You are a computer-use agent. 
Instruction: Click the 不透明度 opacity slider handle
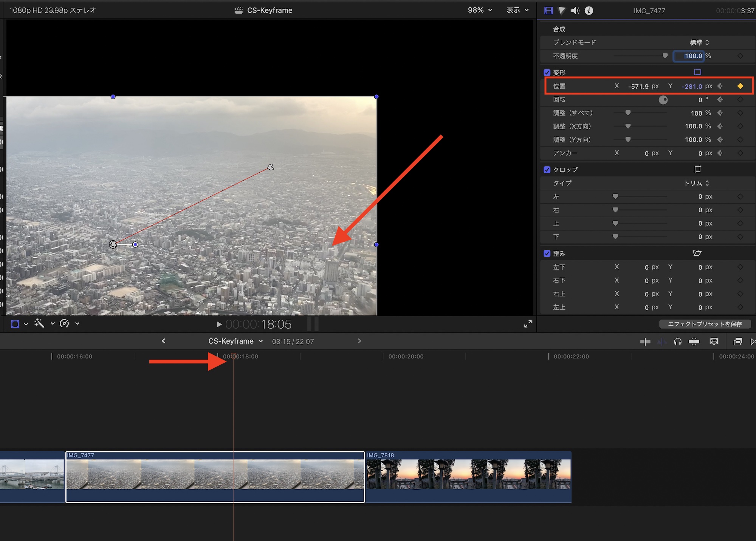coord(665,56)
